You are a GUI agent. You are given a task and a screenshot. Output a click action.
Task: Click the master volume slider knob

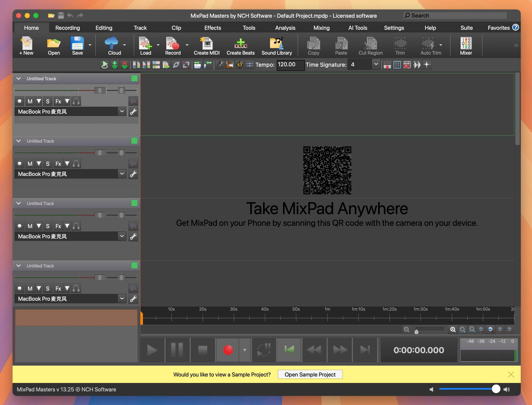click(496, 389)
